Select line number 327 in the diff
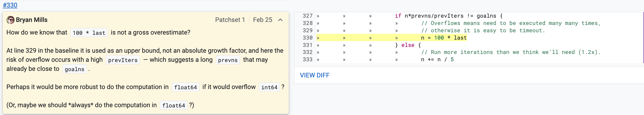The width and height of the screenshot is (644, 115). click(308, 16)
